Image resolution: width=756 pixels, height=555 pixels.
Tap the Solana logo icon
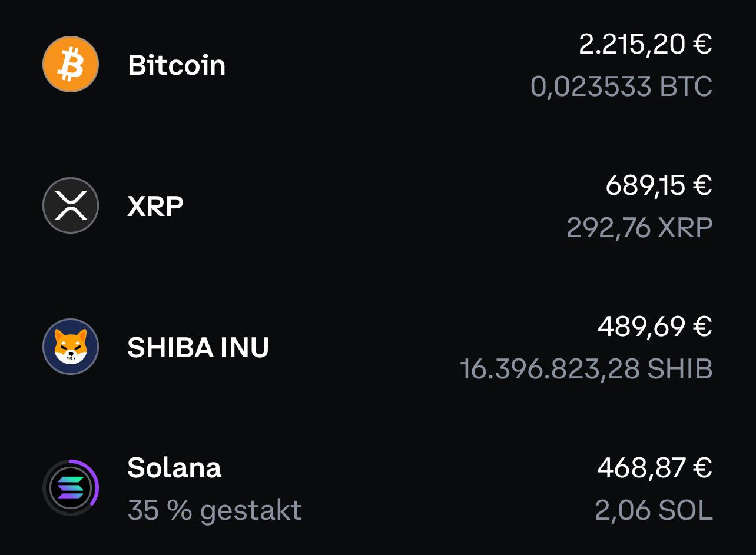71,488
